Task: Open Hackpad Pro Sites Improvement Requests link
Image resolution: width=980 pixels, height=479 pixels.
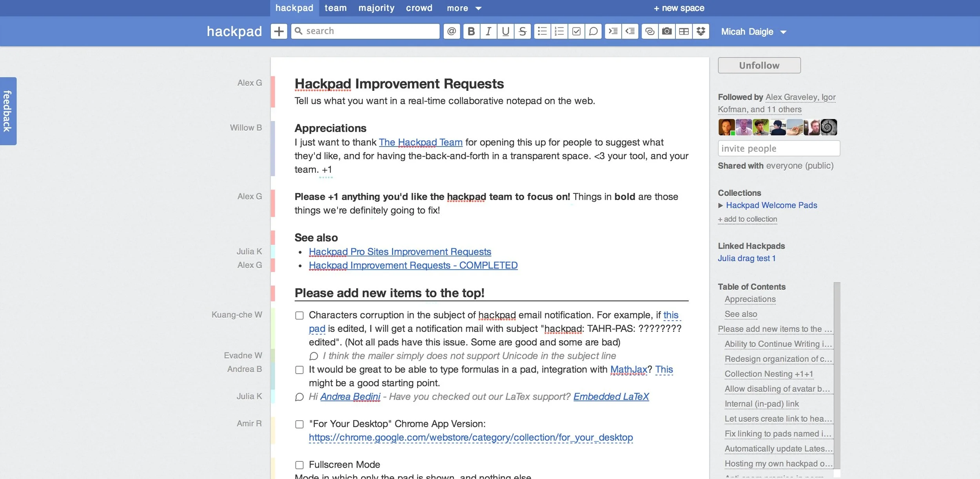Action: 400,252
